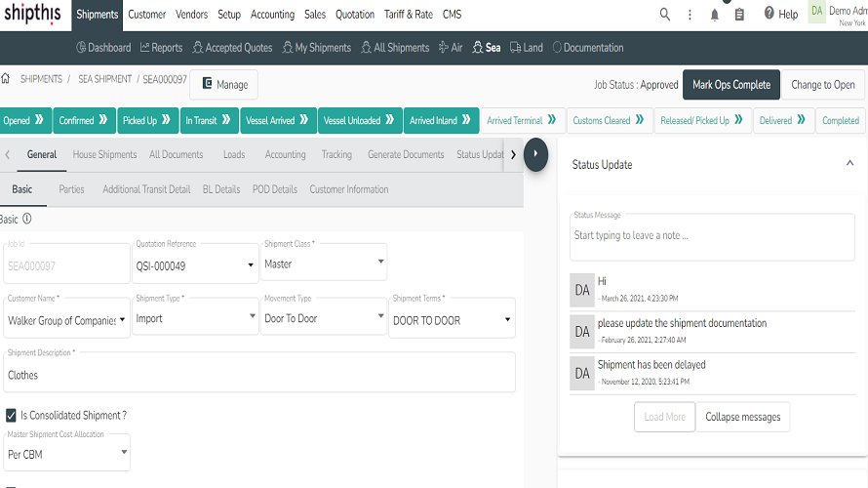The width and height of the screenshot is (868, 488).
Task: Open the clipboard tasks icon
Action: tap(739, 15)
